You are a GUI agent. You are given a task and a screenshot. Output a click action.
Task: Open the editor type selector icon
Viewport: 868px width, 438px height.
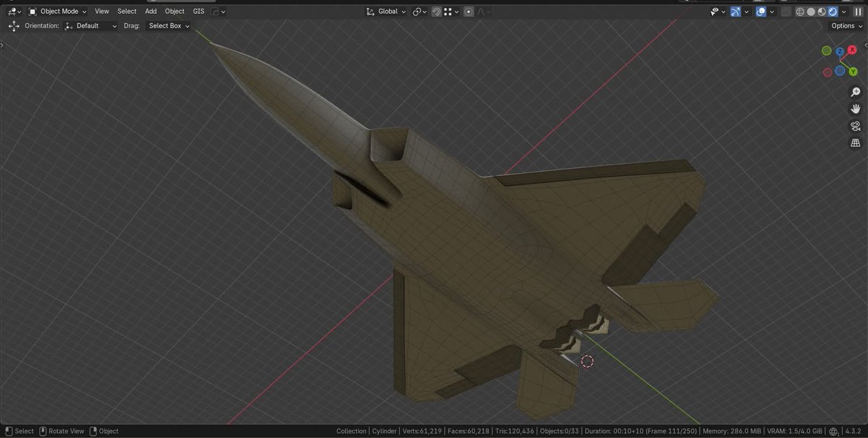[14, 12]
